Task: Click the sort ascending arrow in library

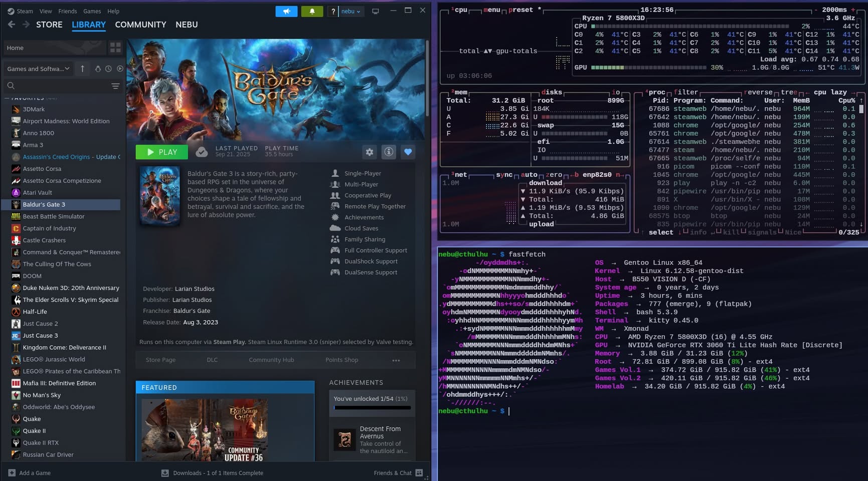Action: 82,69
